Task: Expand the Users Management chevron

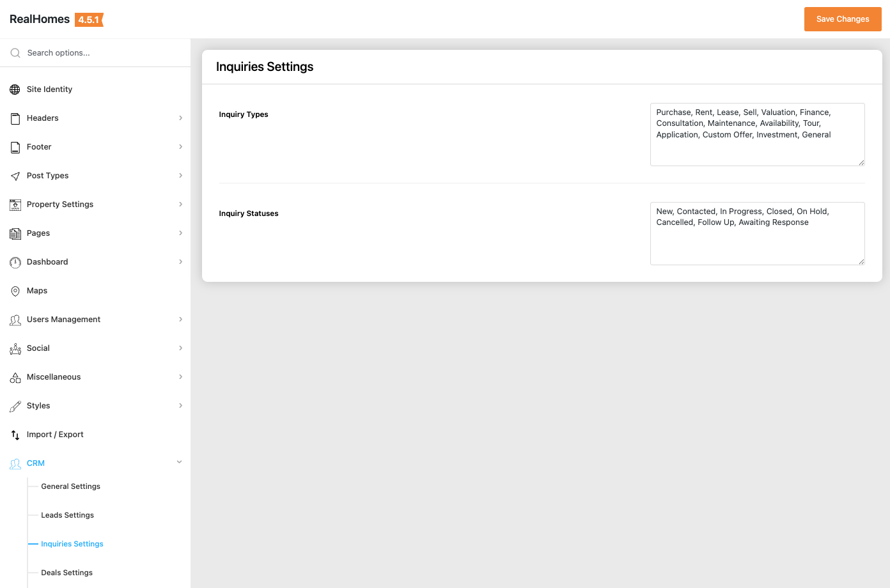Action: coord(180,320)
